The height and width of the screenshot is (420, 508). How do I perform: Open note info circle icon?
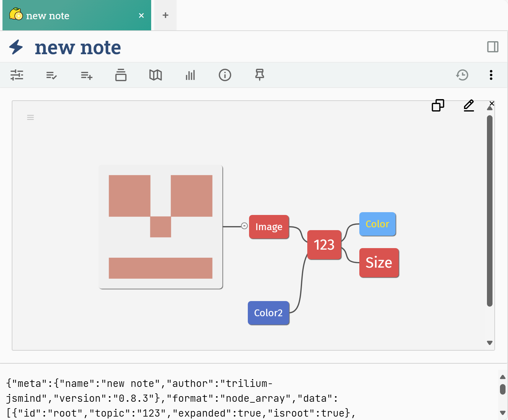(x=225, y=75)
